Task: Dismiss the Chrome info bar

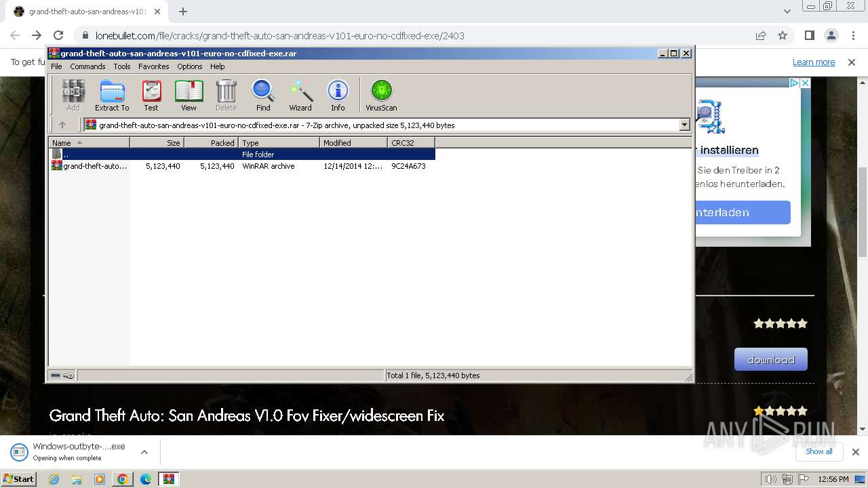Action: [x=852, y=62]
